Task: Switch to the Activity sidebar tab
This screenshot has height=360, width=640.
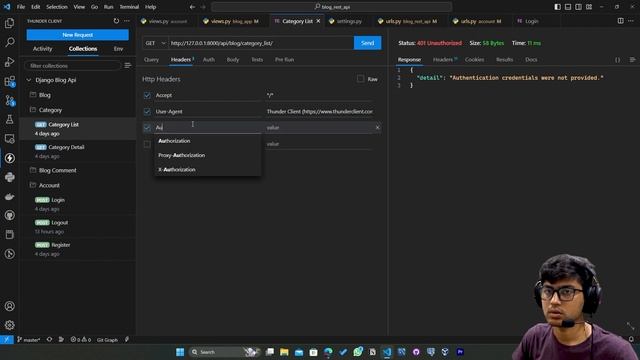Action: tap(42, 49)
